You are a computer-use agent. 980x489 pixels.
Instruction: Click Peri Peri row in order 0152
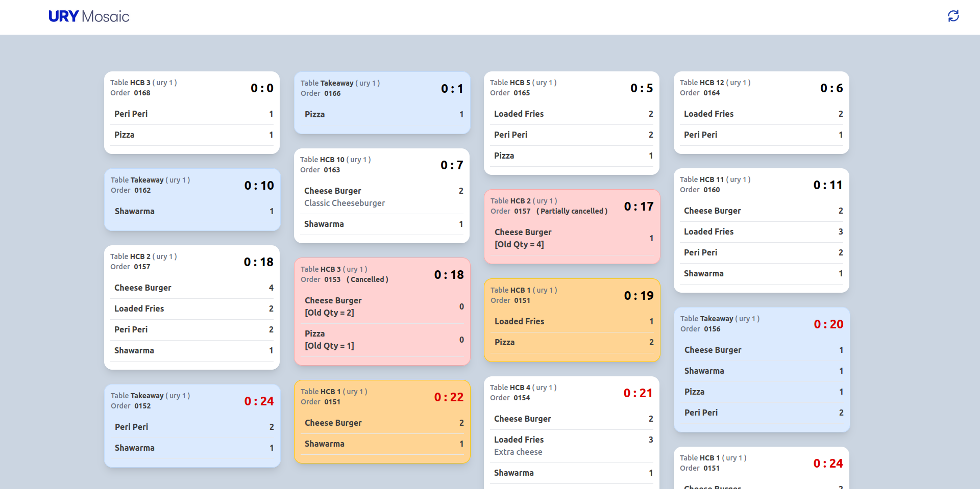point(192,427)
